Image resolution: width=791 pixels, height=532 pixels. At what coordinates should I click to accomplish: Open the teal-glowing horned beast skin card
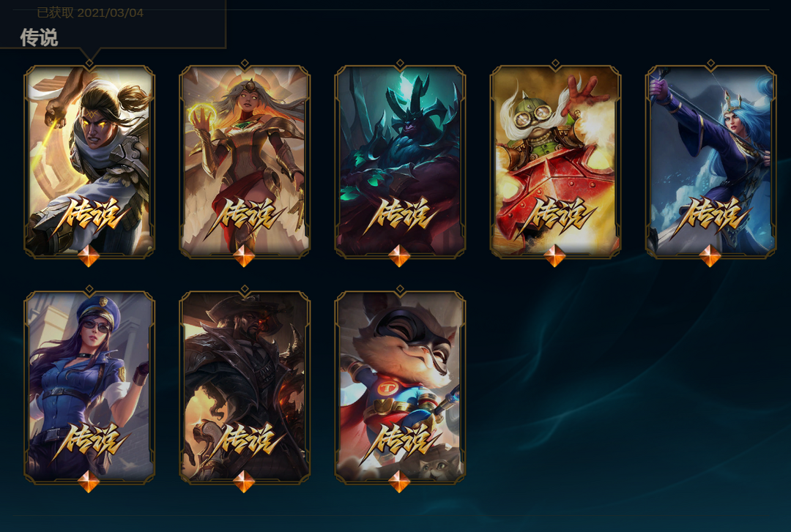(x=400, y=162)
